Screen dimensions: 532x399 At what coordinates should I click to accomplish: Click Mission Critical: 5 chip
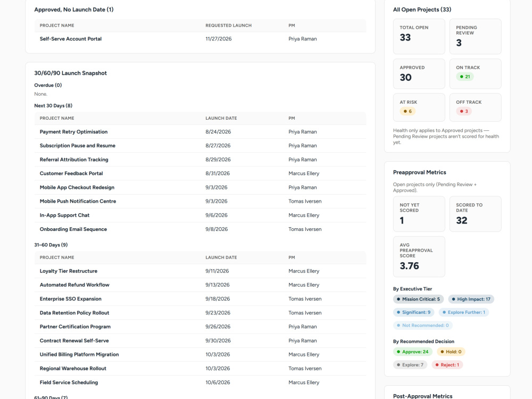[418, 299]
